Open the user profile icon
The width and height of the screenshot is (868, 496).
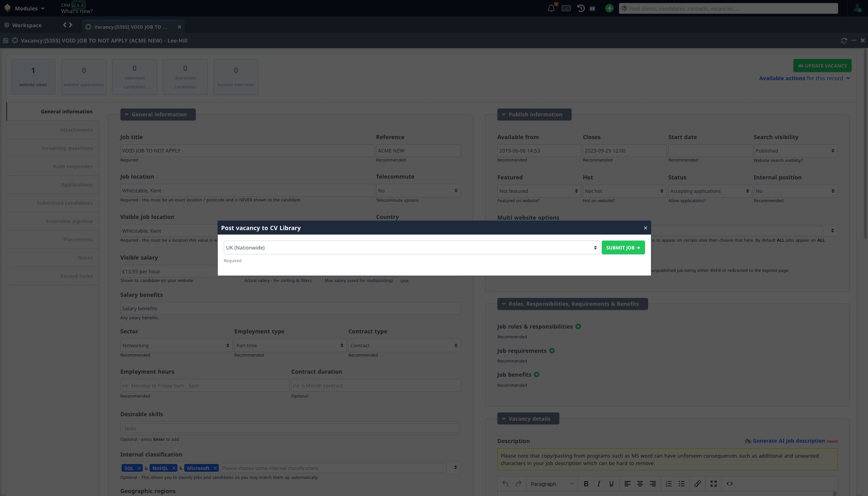point(857,8)
